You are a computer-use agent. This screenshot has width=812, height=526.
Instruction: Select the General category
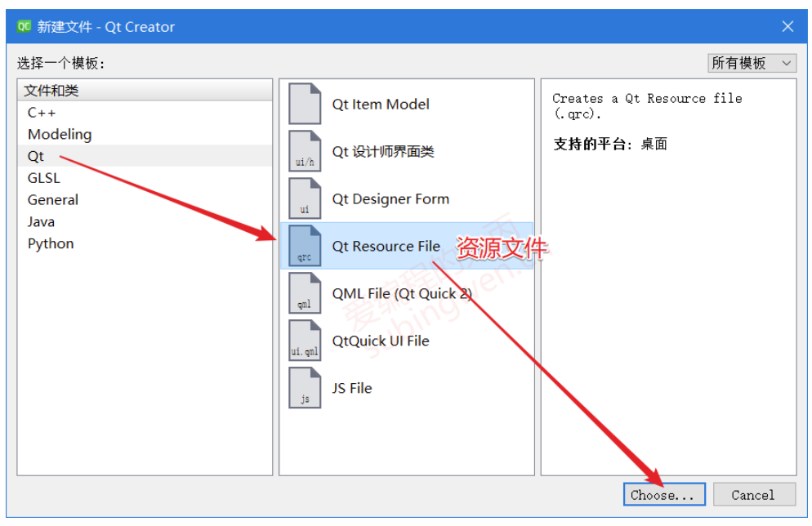coord(145,200)
